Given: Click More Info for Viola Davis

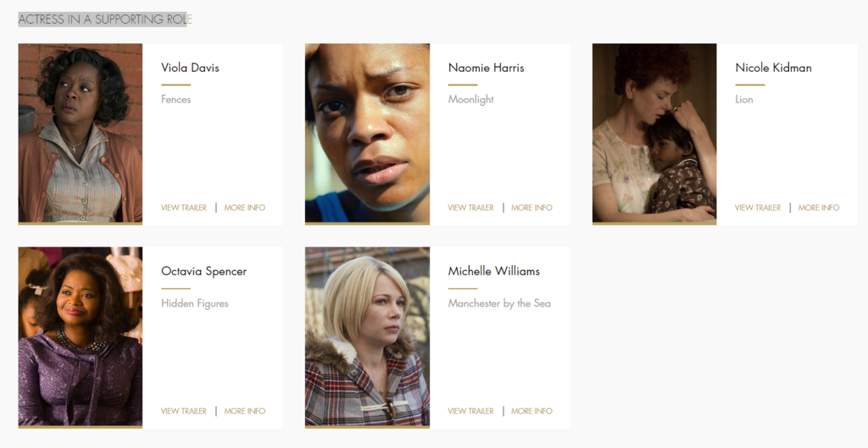Looking at the screenshot, I should coord(245,208).
